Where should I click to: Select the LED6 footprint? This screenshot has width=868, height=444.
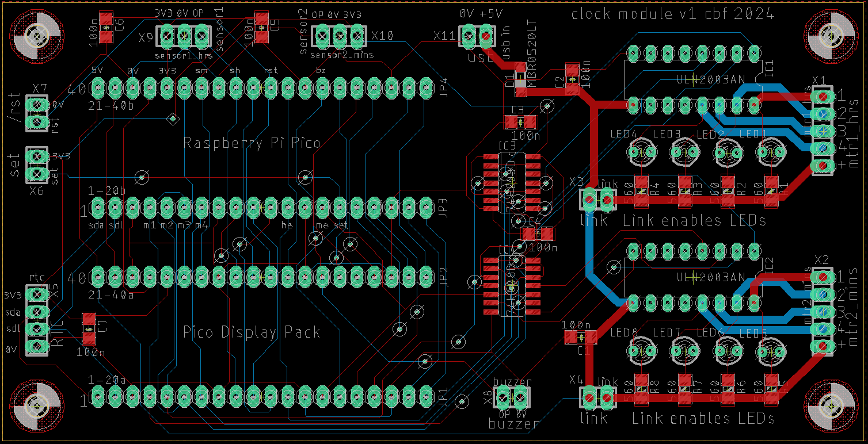pos(728,351)
